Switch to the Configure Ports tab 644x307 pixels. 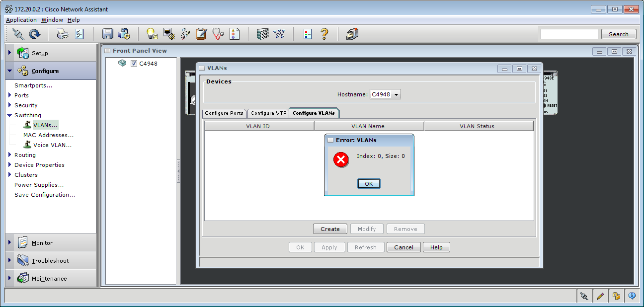224,113
